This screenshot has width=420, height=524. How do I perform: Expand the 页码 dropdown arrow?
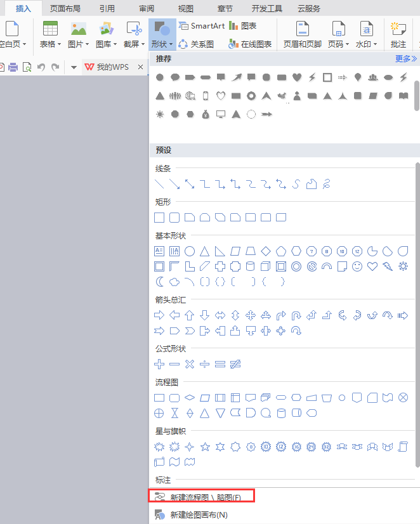point(347,44)
